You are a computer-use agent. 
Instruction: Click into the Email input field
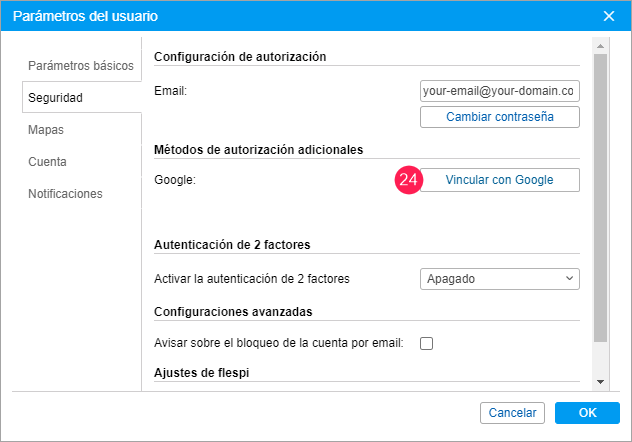pyautogui.click(x=499, y=91)
